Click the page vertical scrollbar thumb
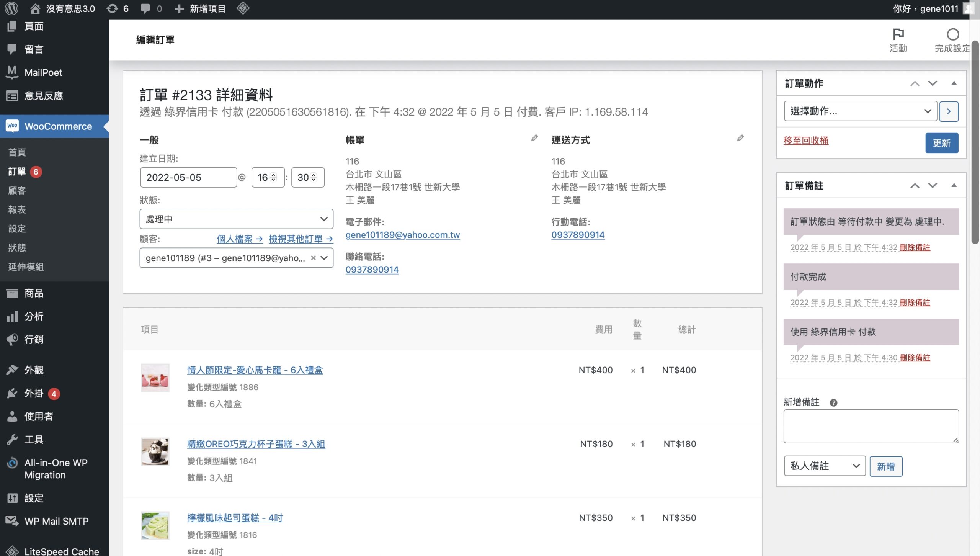 tap(975, 142)
